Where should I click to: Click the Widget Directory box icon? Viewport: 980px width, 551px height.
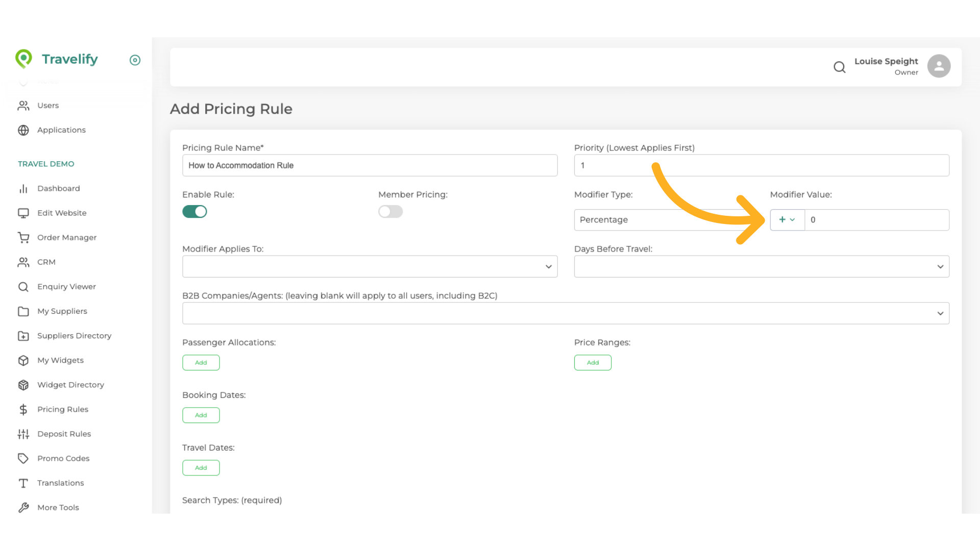click(x=23, y=385)
